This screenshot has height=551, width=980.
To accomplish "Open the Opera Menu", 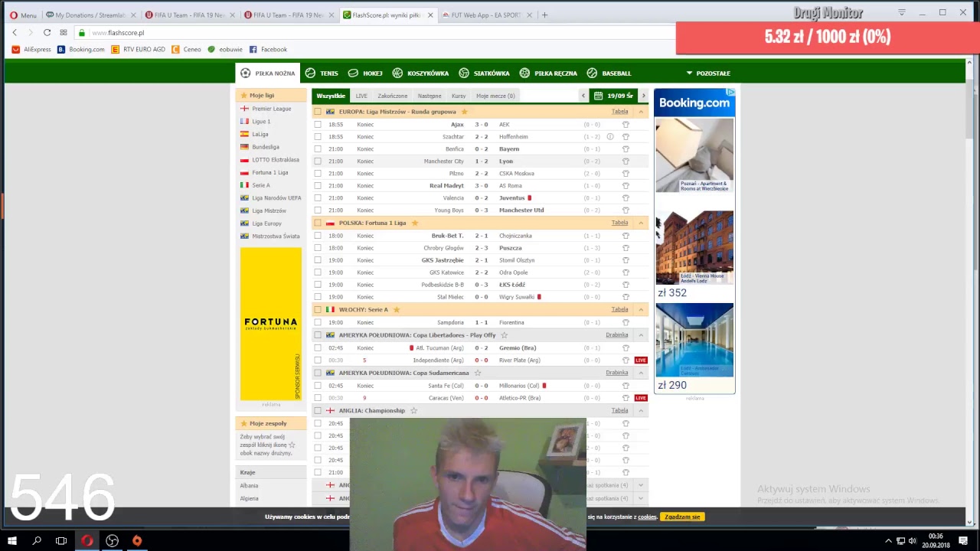I will pos(23,15).
